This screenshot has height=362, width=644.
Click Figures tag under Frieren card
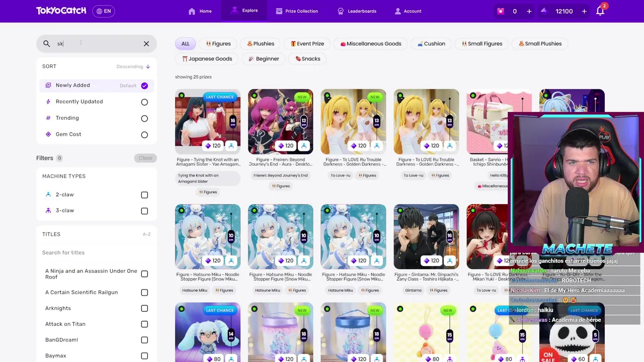[281, 186]
